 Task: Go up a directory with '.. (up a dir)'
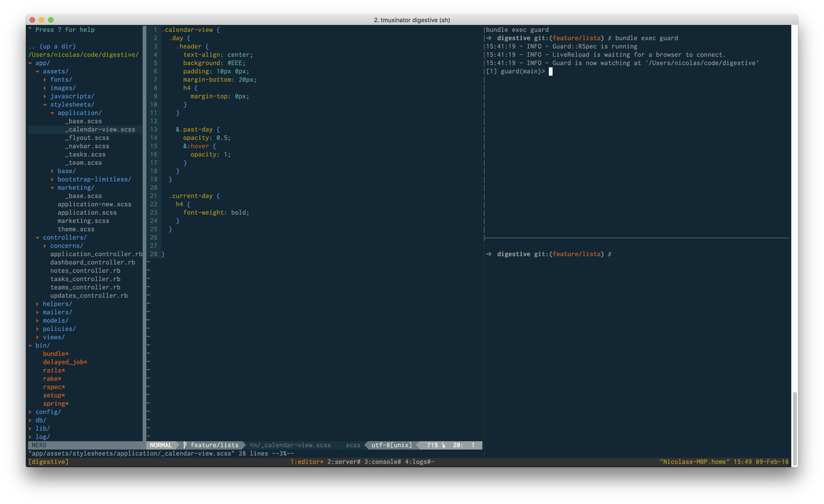coord(52,46)
